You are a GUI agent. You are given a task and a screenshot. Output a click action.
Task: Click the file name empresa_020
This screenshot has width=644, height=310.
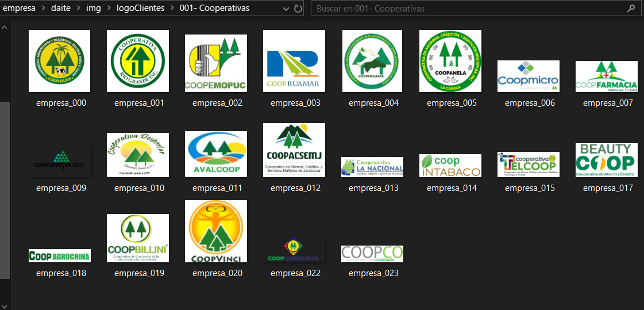point(218,273)
